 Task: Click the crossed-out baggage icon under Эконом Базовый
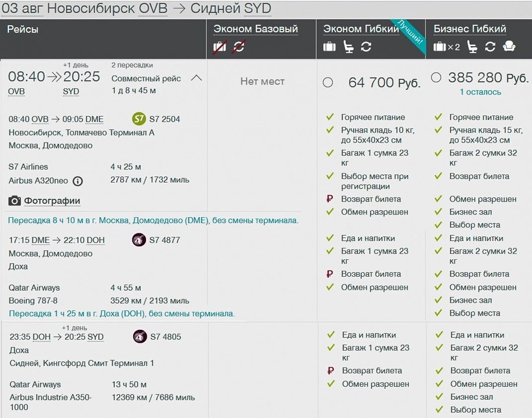pyautogui.click(x=221, y=47)
